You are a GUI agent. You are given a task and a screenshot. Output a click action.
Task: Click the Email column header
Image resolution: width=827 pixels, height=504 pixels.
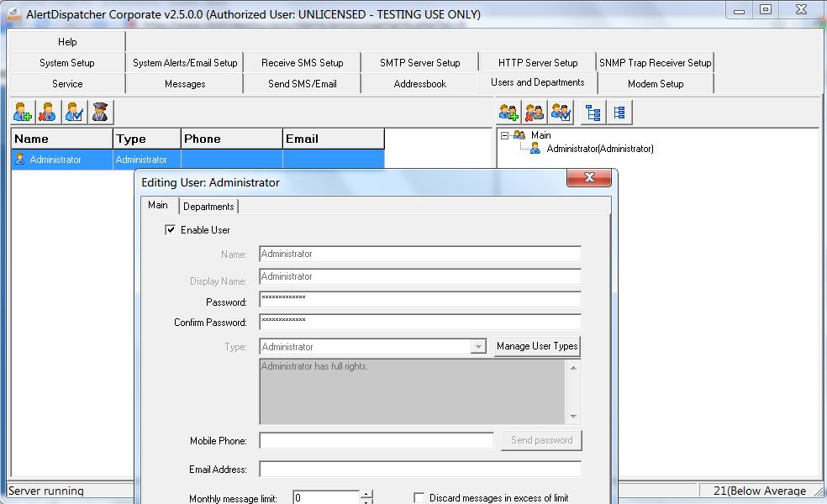[x=334, y=139]
